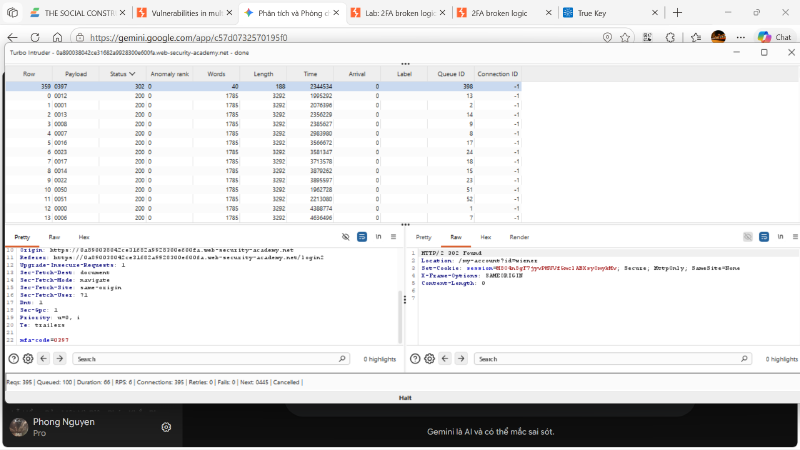This screenshot has height=450, width=800.
Task: Go to previous match in response search
Action: click(445, 359)
